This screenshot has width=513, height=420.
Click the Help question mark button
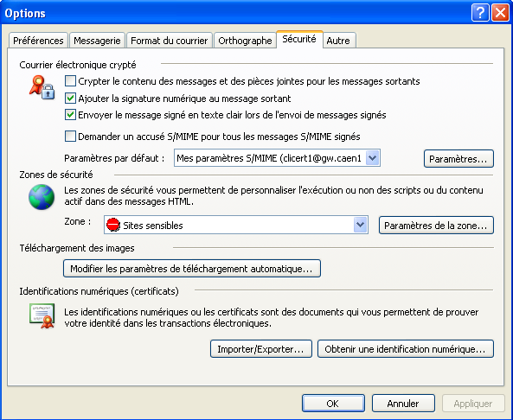coord(480,13)
